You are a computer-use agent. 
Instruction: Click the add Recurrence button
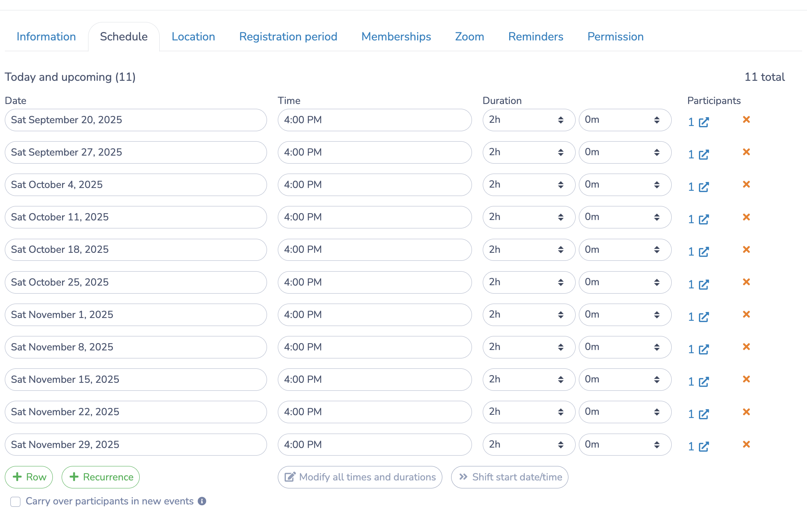click(x=100, y=477)
